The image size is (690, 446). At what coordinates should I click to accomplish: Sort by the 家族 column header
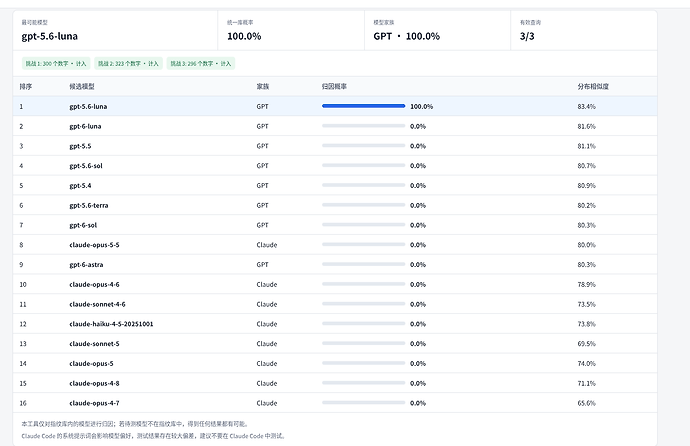click(263, 87)
